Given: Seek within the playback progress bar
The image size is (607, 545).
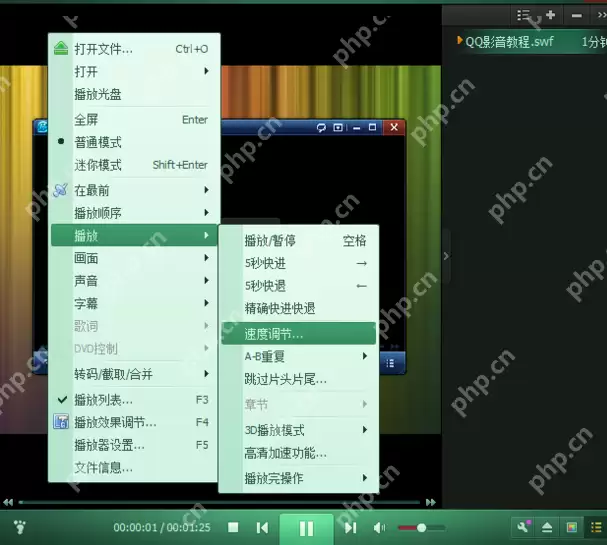Looking at the screenshot, I should coord(219,502).
